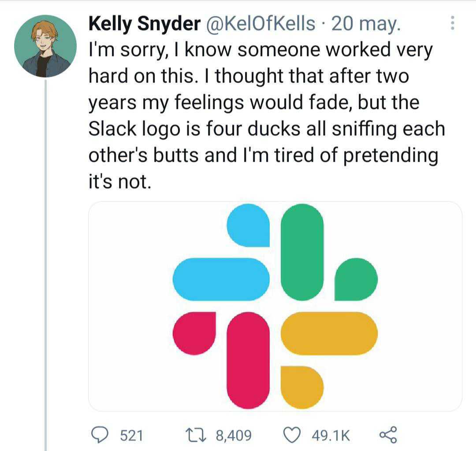The width and height of the screenshot is (476, 451).
Task: Click the red vertical pill in logo
Action: coord(248,360)
